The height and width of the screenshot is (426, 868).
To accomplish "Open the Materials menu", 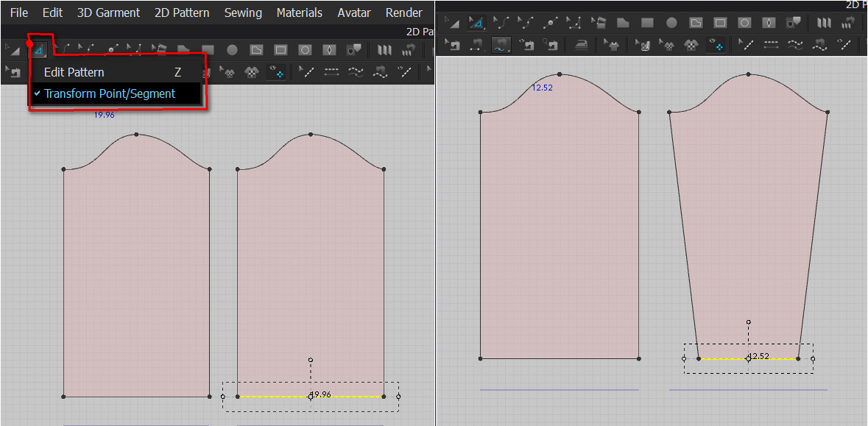I will click(x=299, y=13).
